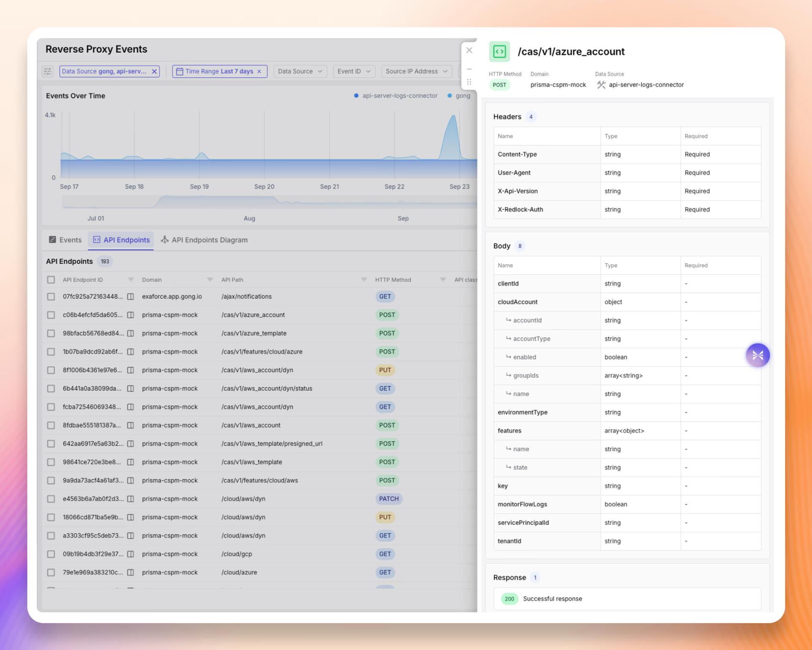The width and height of the screenshot is (812, 650).
Task: Click the calendar icon in Time Range chip
Action: pyautogui.click(x=179, y=72)
